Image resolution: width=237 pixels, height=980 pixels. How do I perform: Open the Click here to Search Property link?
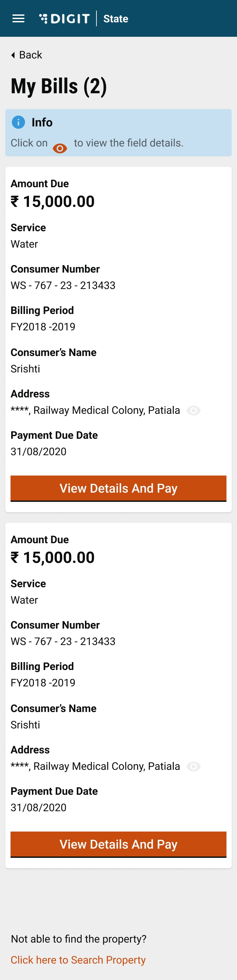click(78, 960)
